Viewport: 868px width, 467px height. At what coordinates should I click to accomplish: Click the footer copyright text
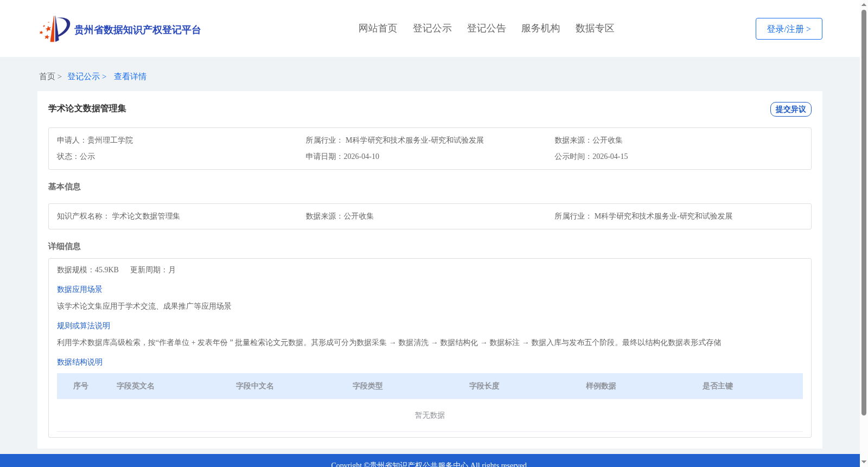click(429, 464)
